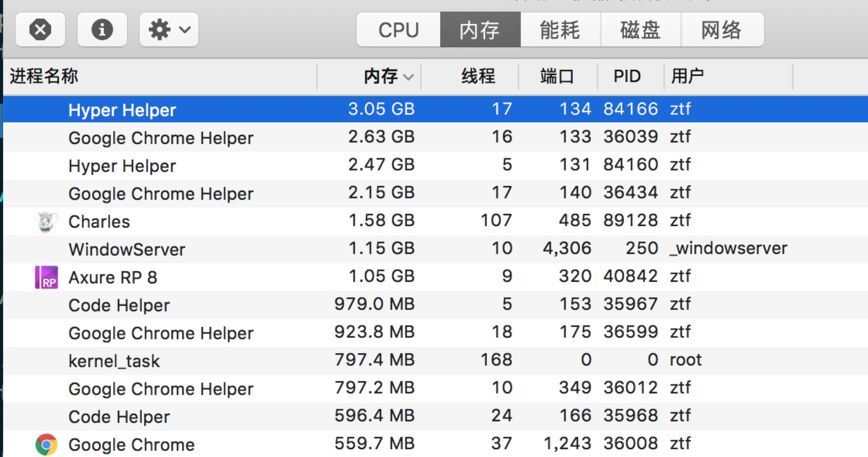
Task: Select the WindowServer process row
Action: pyautogui.click(x=127, y=249)
